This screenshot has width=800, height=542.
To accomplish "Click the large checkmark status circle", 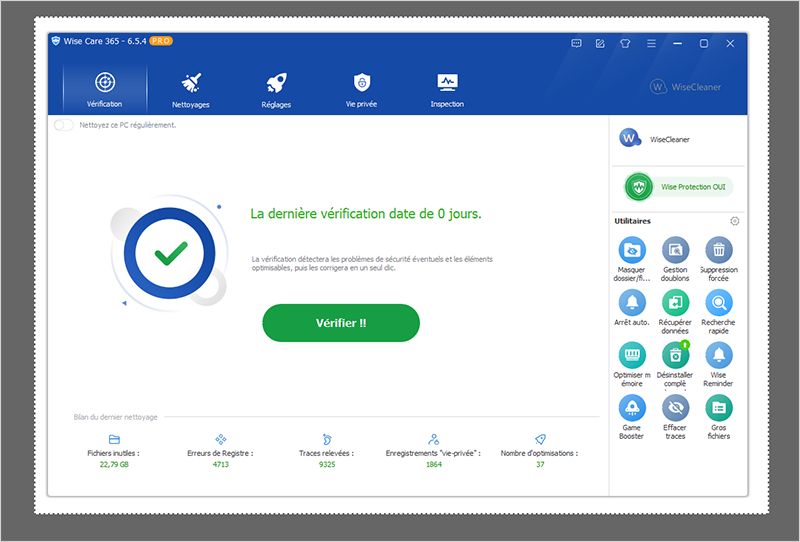I will point(169,253).
